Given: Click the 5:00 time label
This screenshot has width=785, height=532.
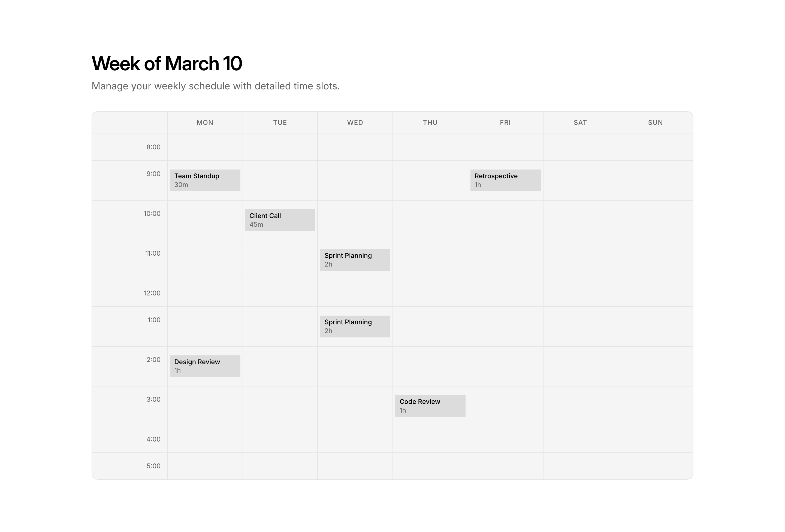Looking at the screenshot, I should (x=153, y=466).
